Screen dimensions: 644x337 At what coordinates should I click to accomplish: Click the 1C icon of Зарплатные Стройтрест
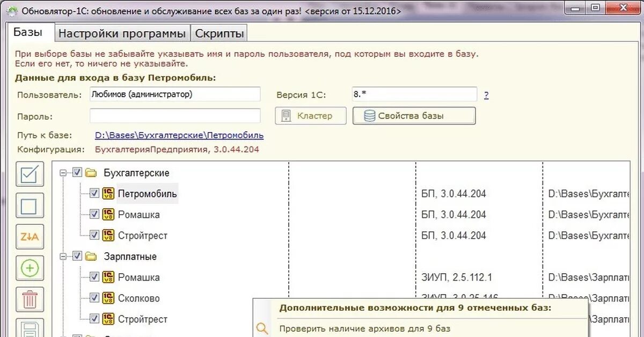pos(108,319)
